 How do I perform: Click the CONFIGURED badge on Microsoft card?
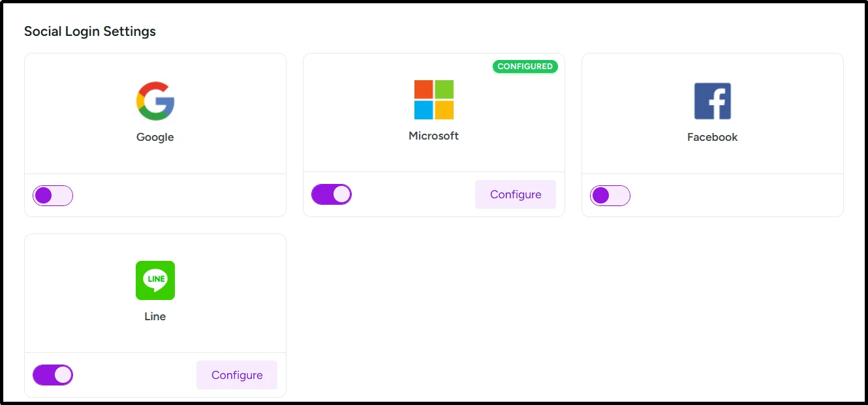pos(525,66)
